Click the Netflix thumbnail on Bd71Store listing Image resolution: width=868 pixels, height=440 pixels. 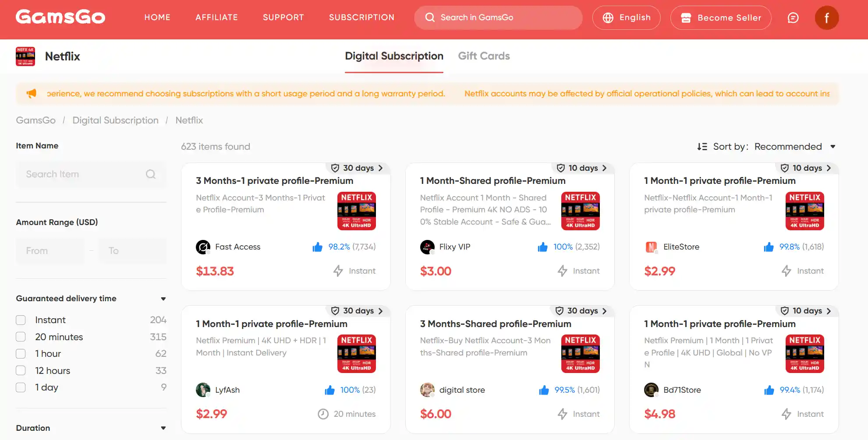(x=804, y=354)
